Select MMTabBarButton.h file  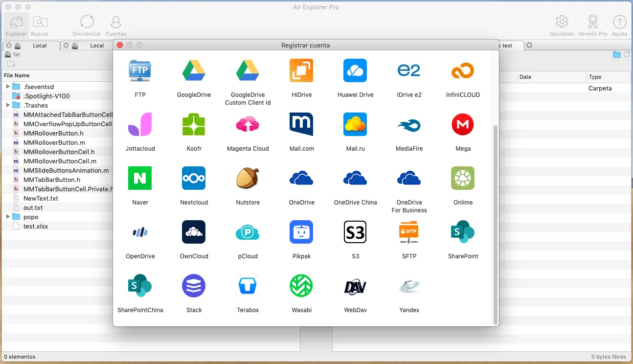click(x=52, y=180)
